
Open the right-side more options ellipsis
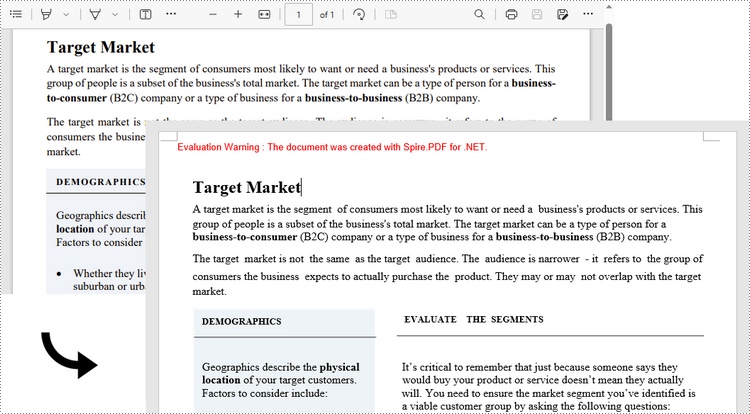(588, 14)
